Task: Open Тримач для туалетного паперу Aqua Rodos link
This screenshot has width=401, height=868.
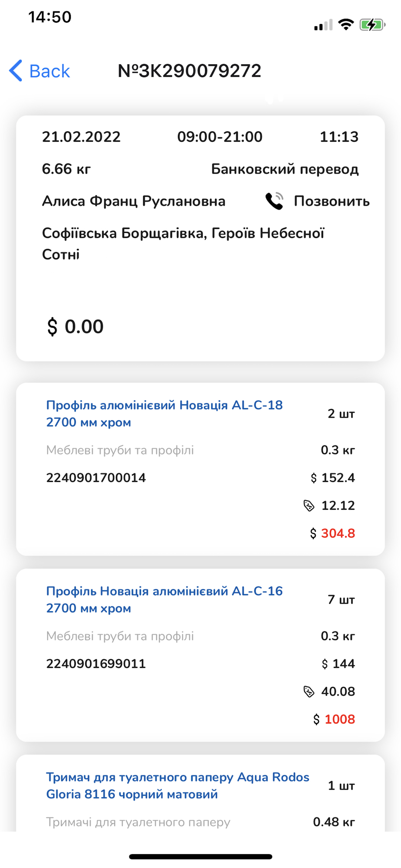Action: [177, 785]
